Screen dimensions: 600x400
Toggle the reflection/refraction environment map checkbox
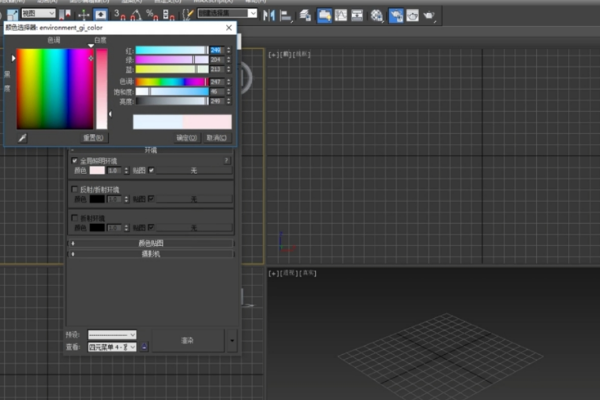point(151,199)
